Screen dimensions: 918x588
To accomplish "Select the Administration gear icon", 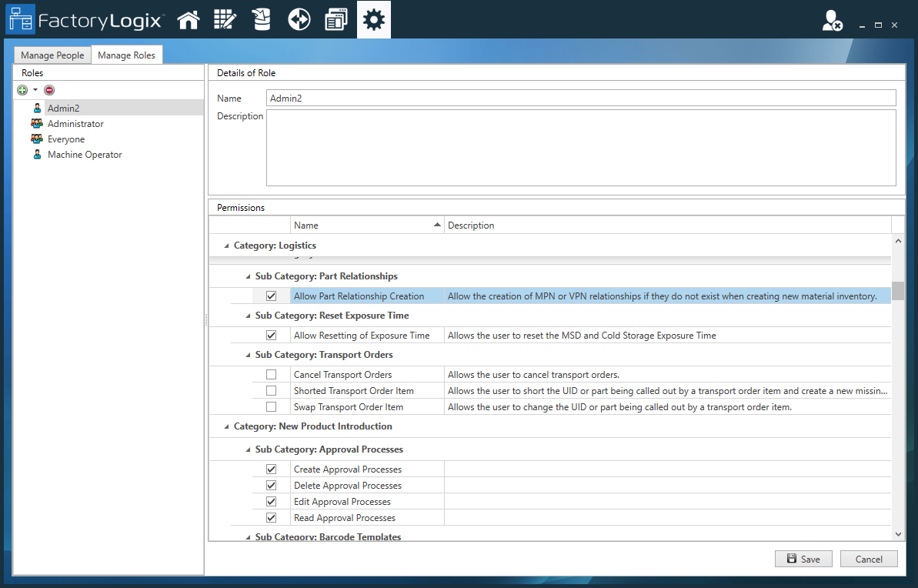I will click(x=373, y=18).
